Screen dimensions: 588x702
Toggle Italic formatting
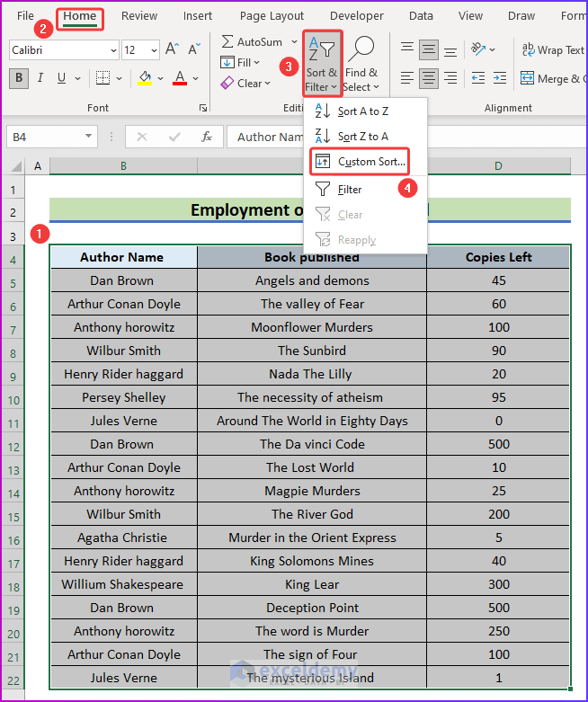click(x=40, y=78)
